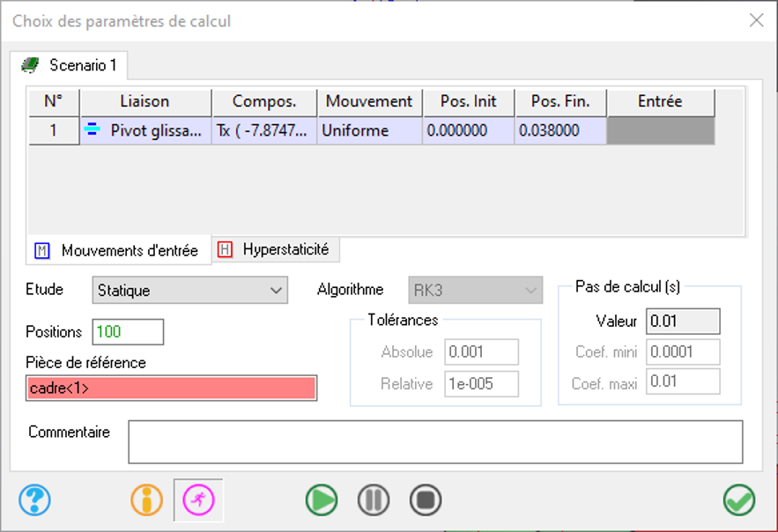Viewport: 778px width, 532px height.
Task: Click the Uniforme movement cell
Action: coord(369,130)
